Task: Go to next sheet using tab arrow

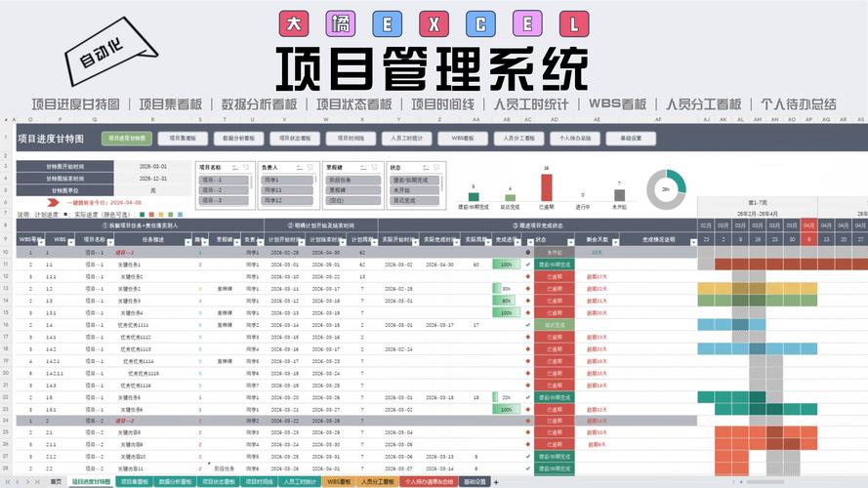Action: pyautogui.click(x=27, y=482)
